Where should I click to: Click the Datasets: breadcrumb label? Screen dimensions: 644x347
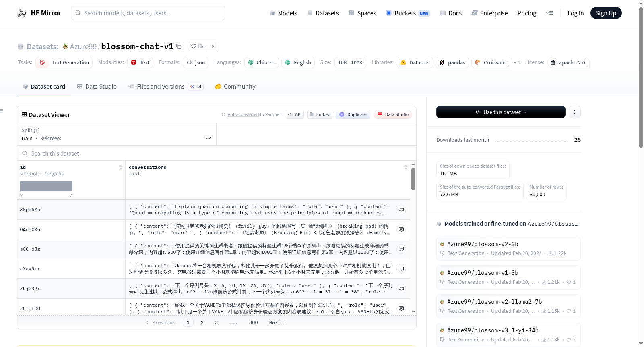point(43,46)
